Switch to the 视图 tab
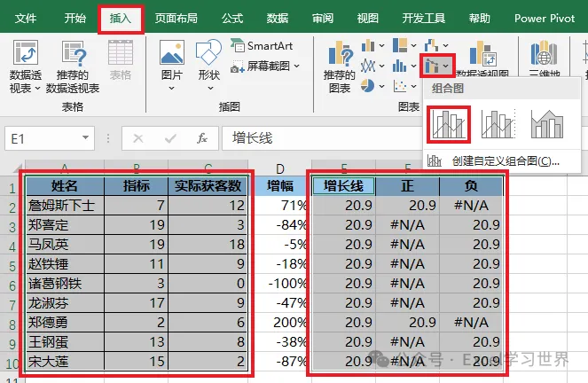 point(367,18)
